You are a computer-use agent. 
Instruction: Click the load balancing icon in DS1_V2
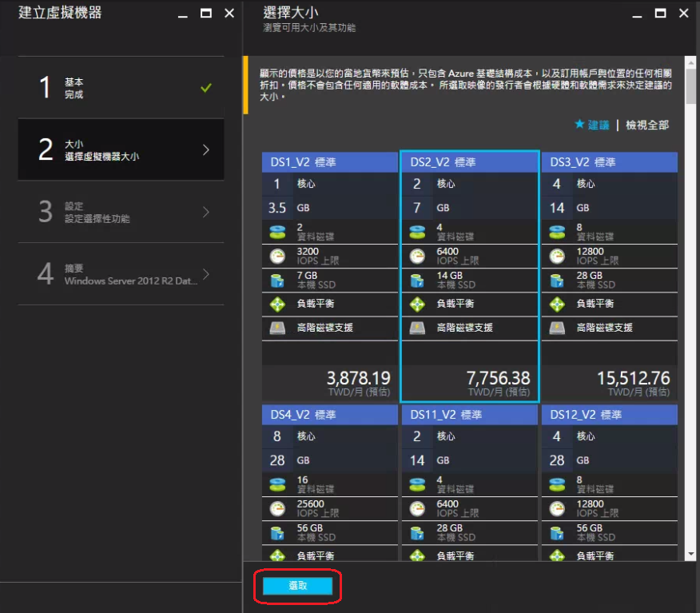pos(277,305)
